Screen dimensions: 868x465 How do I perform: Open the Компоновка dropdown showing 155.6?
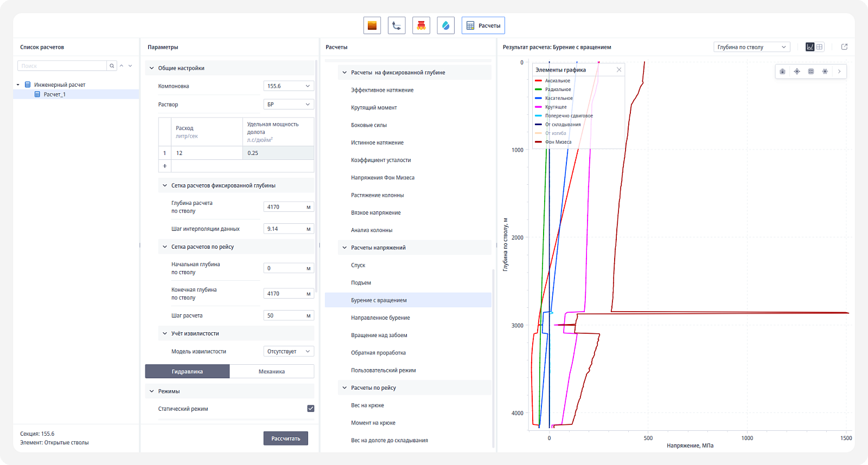click(289, 86)
